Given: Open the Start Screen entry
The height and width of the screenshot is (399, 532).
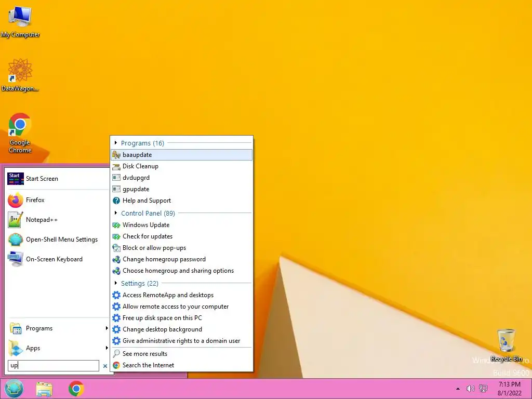Looking at the screenshot, I should tap(58, 179).
